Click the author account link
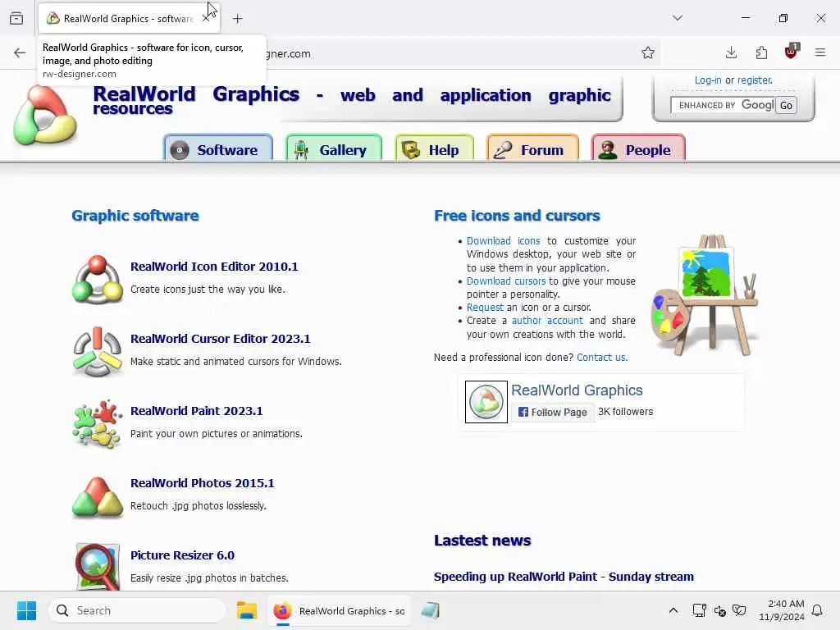The height and width of the screenshot is (630, 840). [547, 321]
